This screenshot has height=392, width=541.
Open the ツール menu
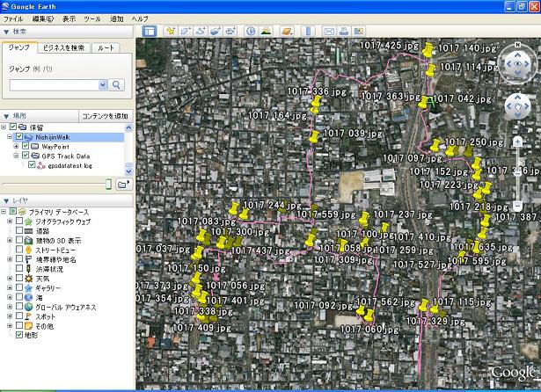coord(92,19)
